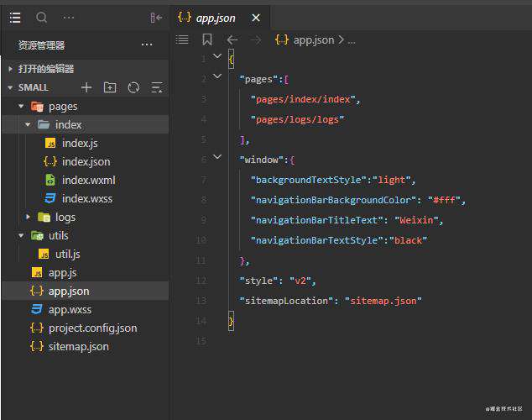Click the "navigationBarTextStyle" key

(x=316, y=240)
